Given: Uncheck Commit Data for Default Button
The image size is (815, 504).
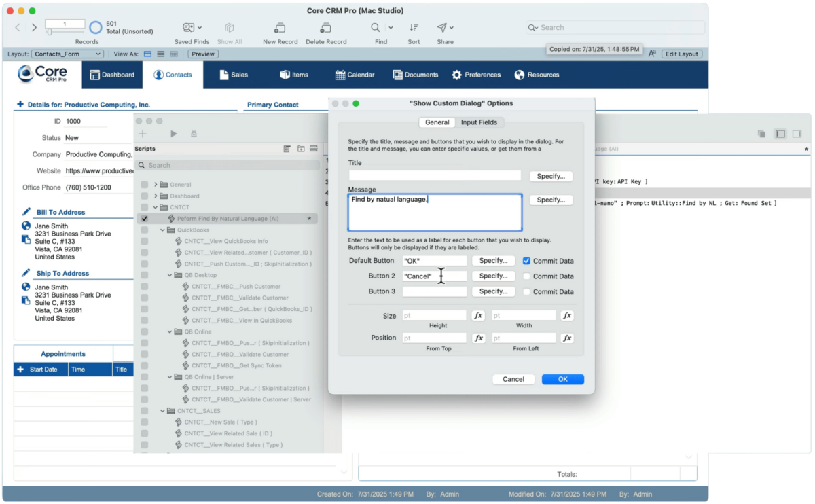Looking at the screenshot, I should pyautogui.click(x=526, y=261).
